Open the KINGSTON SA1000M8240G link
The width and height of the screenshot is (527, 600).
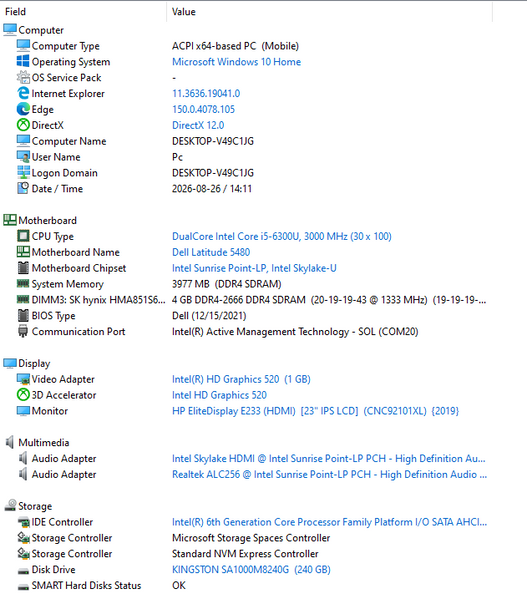[x=251, y=569]
